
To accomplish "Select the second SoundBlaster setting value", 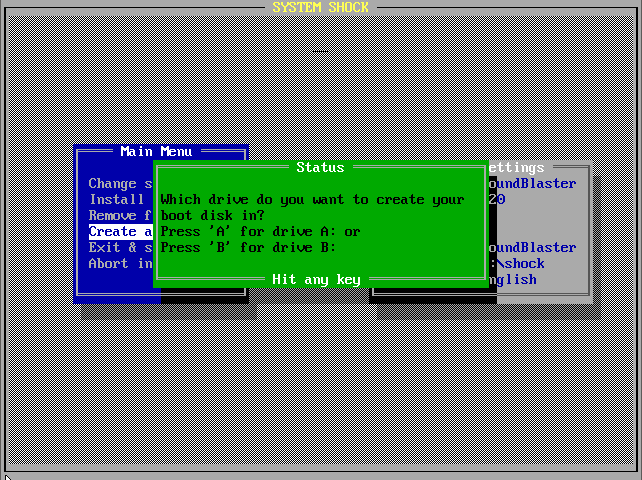I will [532, 248].
